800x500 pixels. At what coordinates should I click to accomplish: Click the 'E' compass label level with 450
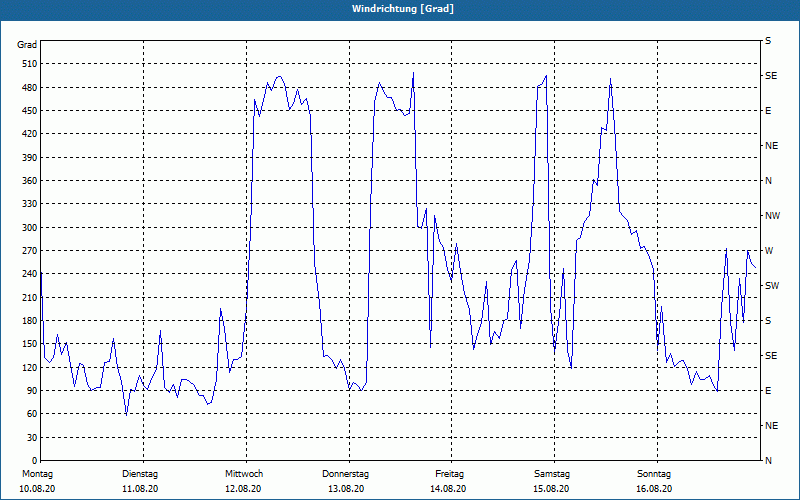[x=768, y=111]
